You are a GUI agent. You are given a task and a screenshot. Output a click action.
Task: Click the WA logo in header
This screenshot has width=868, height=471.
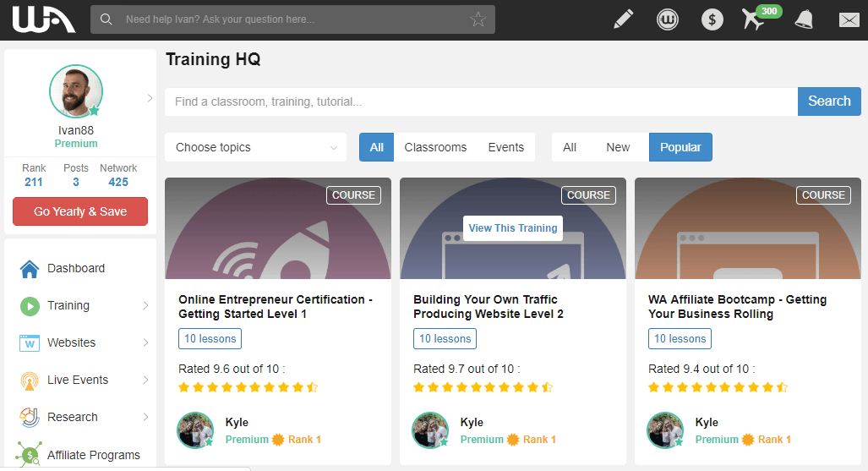point(44,19)
